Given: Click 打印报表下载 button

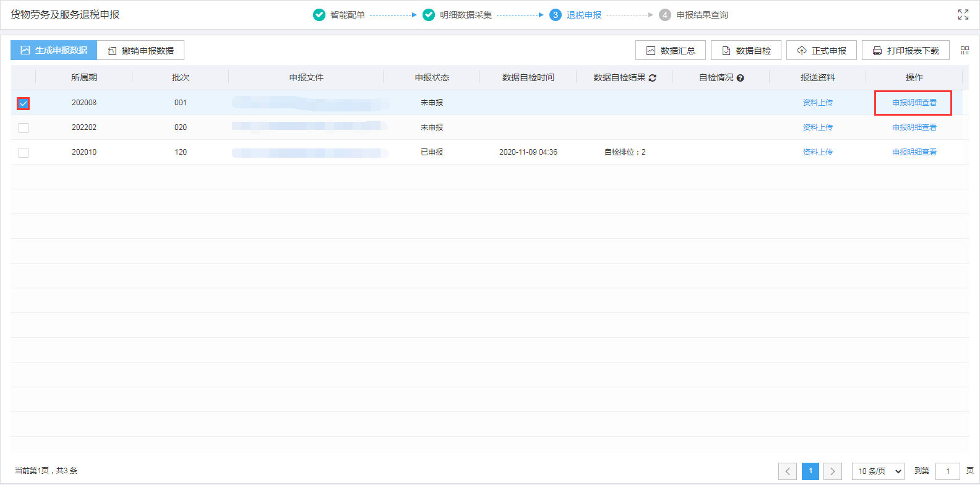Looking at the screenshot, I should (x=906, y=50).
